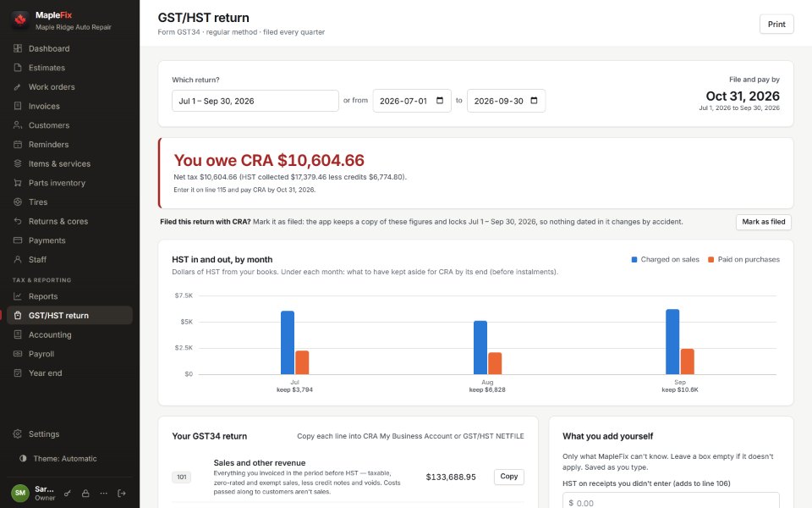Click the You owe CRA $10,604.66 headline
Screen dimensions: 812x508
(269, 160)
